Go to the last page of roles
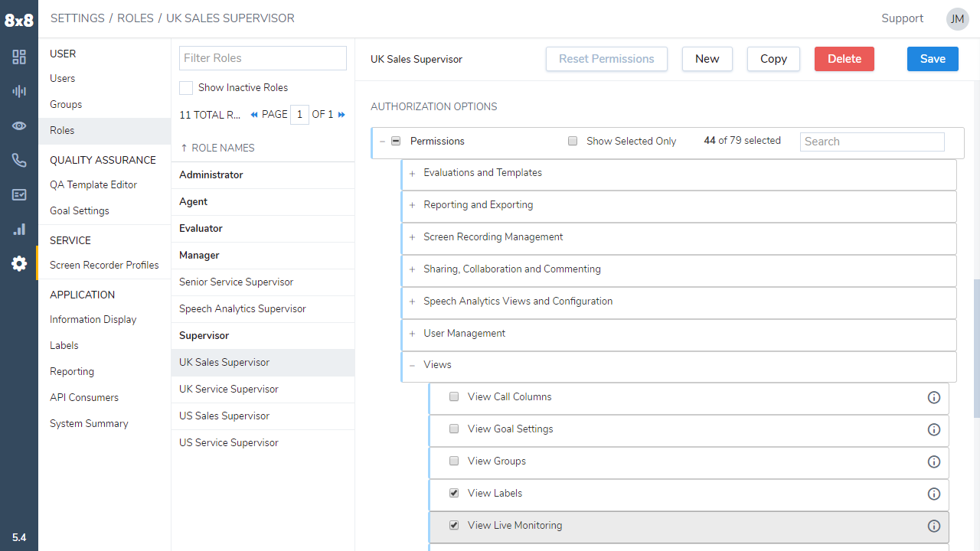This screenshot has height=551, width=980. pos(341,115)
